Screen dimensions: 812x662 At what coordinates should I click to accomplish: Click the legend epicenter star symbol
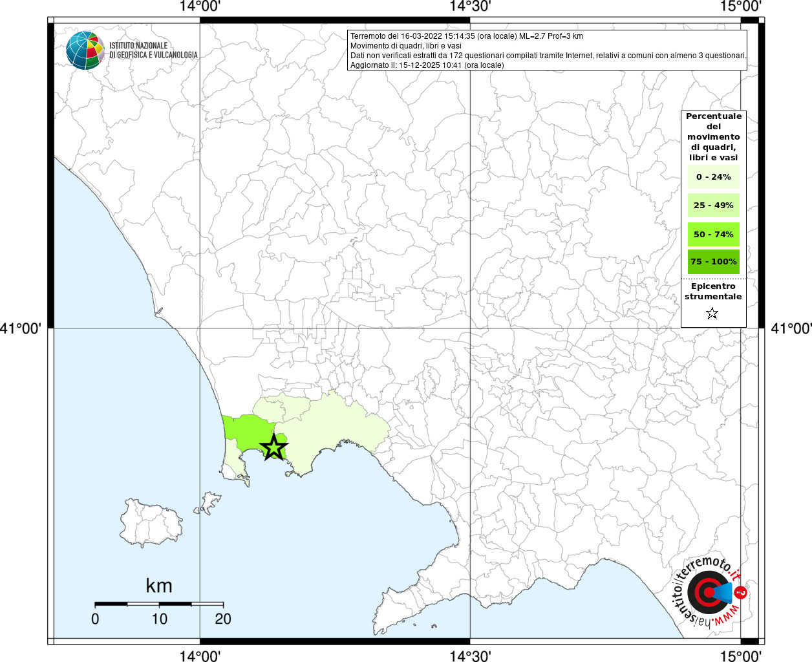(x=712, y=314)
